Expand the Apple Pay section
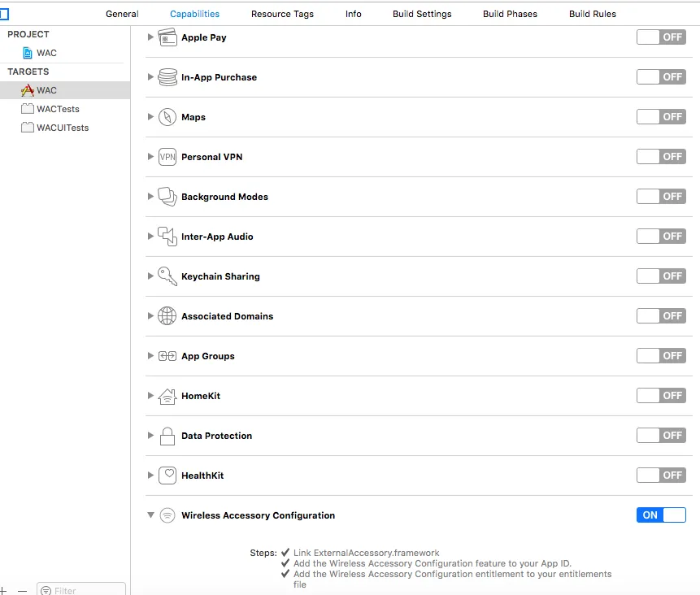The image size is (700, 595). [x=150, y=37]
